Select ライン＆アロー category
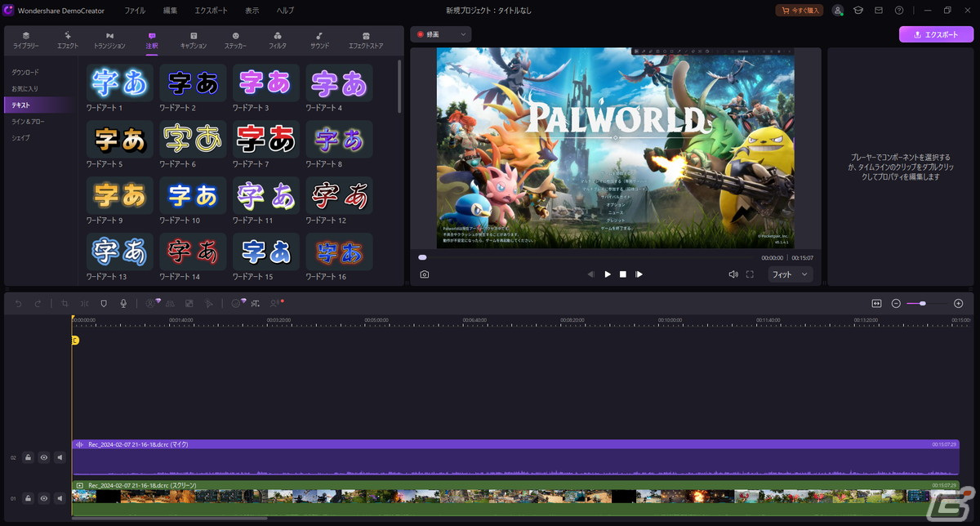Image resolution: width=980 pixels, height=526 pixels. click(28, 121)
